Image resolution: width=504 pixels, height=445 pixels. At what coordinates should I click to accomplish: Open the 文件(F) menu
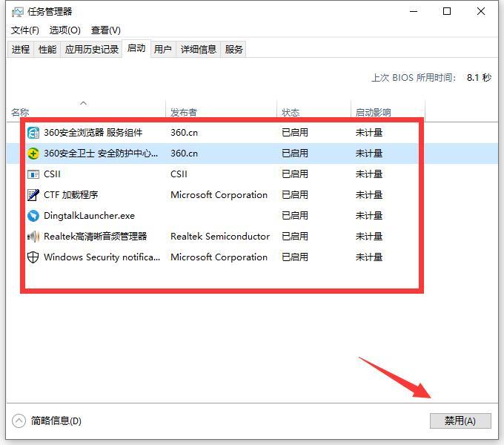pyautogui.click(x=25, y=30)
